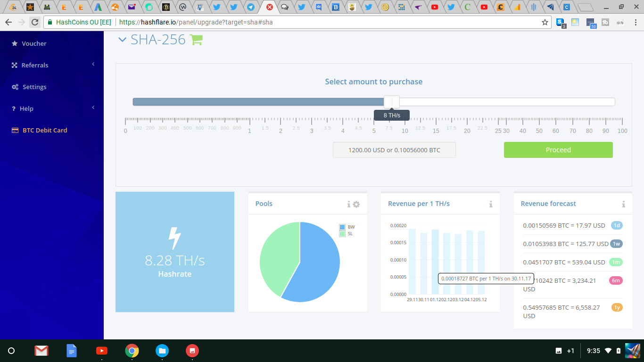Open the red image app on shelf
The width and height of the screenshot is (644, 362).
[x=192, y=351]
